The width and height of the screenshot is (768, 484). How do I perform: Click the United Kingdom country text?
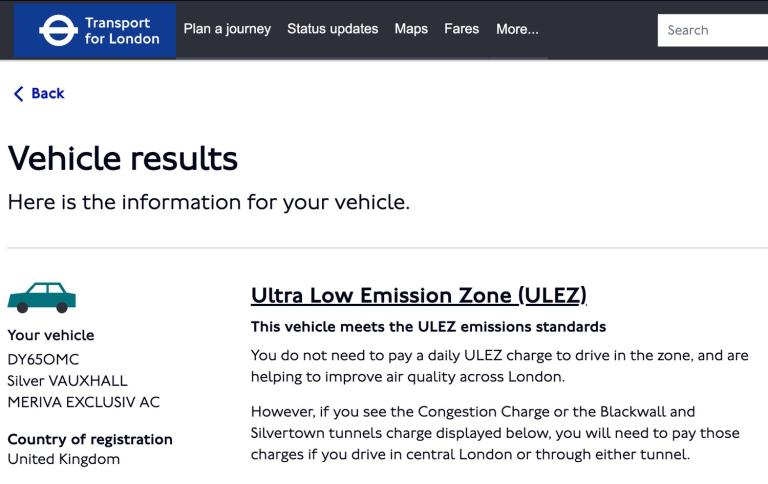coord(63,459)
